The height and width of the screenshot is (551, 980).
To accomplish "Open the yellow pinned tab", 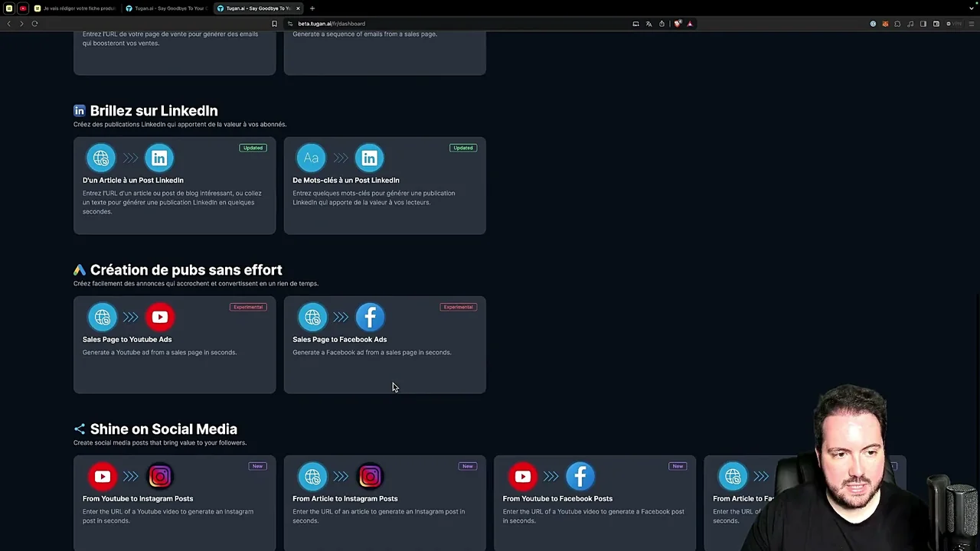I will (9, 8).
